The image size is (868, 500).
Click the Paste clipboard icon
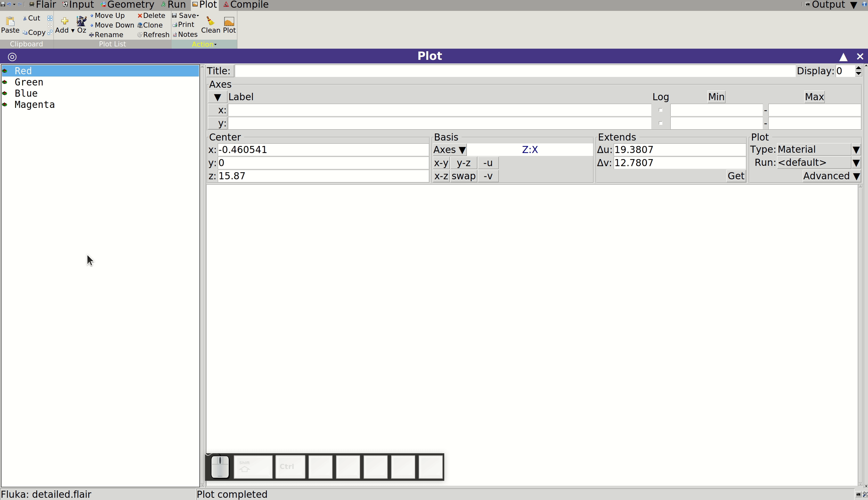(10, 22)
